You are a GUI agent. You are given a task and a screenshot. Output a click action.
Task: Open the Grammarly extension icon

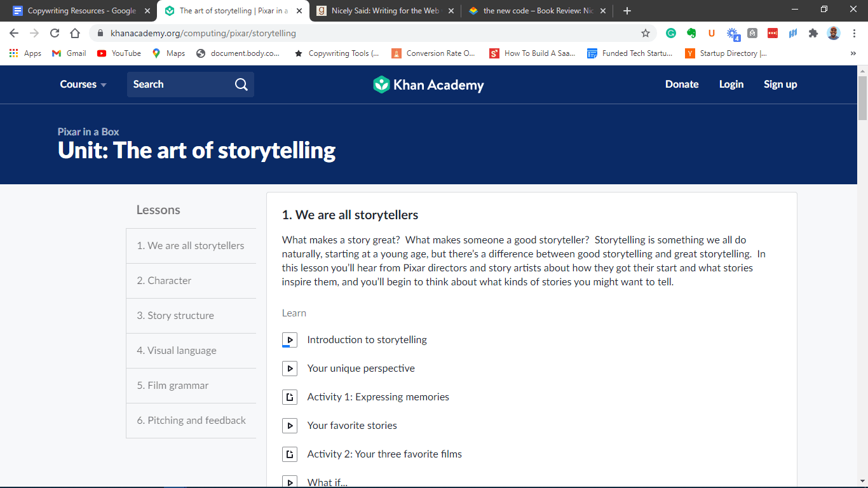[x=671, y=33]
